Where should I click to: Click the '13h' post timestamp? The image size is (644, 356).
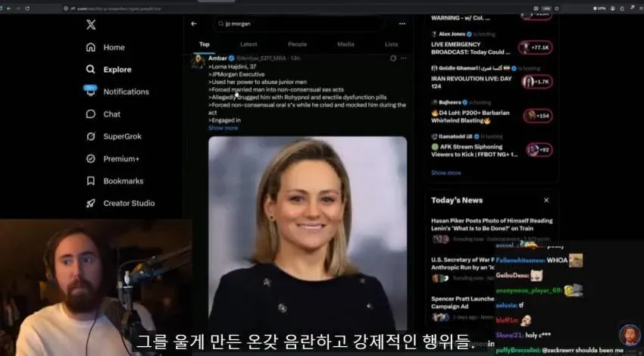click(x=295, y=58)
